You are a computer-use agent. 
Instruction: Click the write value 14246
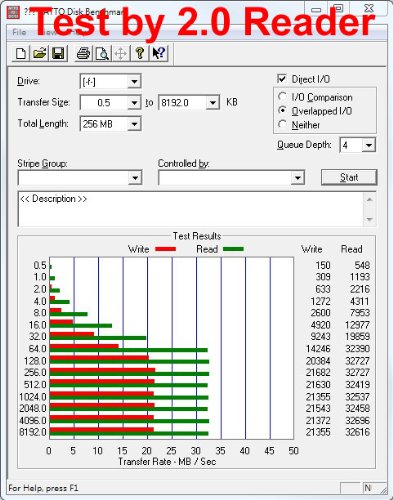click(318, 349)
